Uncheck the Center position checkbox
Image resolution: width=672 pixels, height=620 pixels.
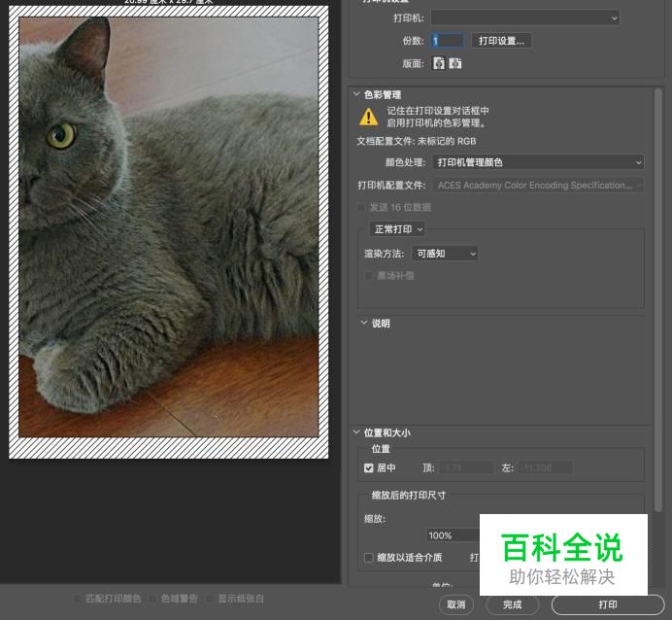click(369, 467)
